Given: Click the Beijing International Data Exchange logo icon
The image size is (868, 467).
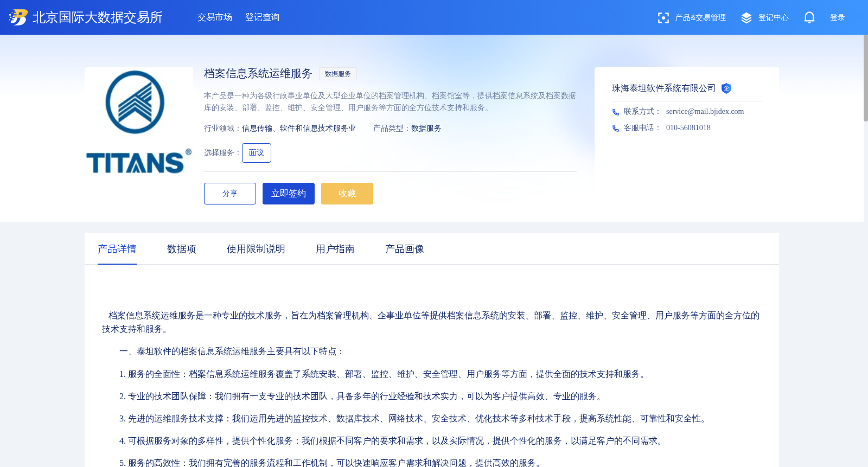Looking at the screenshot, I should (18, 17).
